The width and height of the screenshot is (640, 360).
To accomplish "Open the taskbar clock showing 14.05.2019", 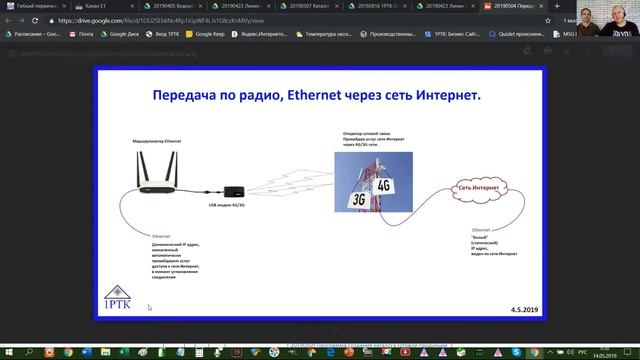I will click(604, 353).
